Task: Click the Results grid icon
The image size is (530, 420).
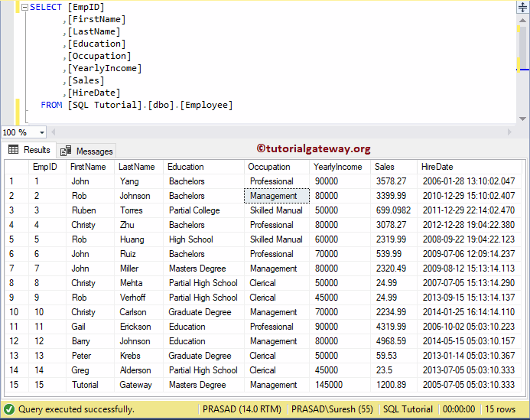Action: pyautogui.click(x=13, y=149)
